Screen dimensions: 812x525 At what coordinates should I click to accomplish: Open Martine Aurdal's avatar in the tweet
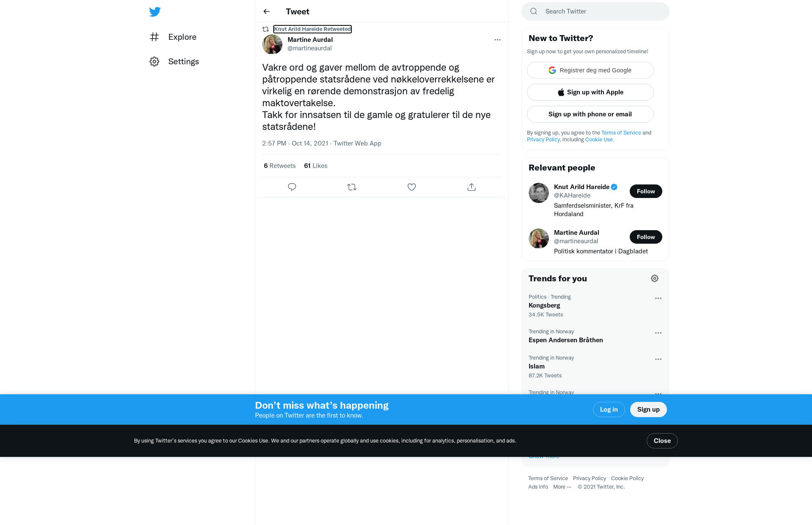(x=272, y=44)
